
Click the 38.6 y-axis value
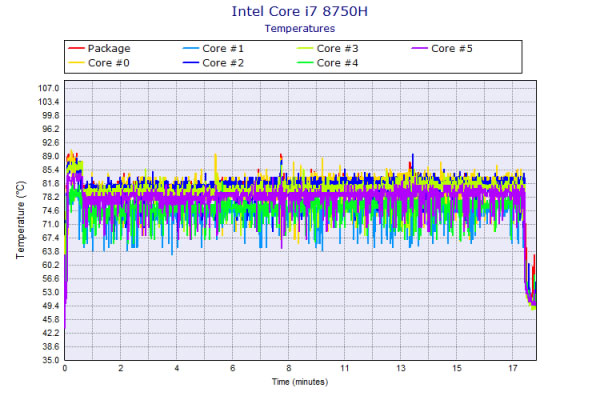(x=50, y=346)
